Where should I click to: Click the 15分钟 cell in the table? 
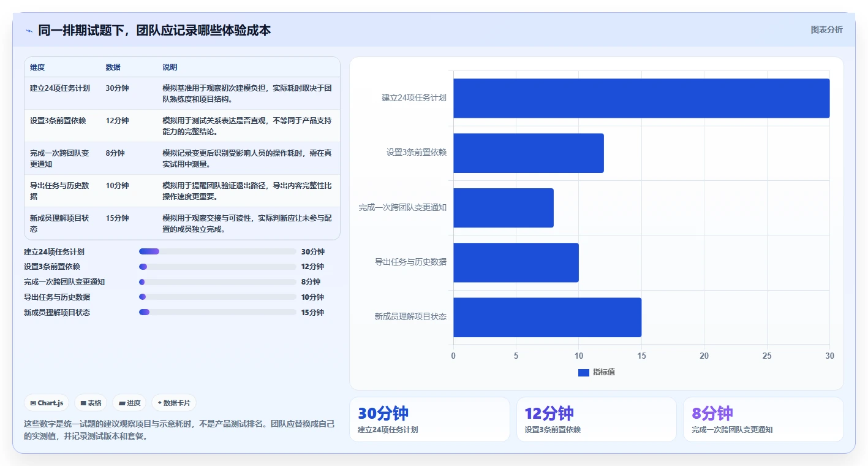117,218
